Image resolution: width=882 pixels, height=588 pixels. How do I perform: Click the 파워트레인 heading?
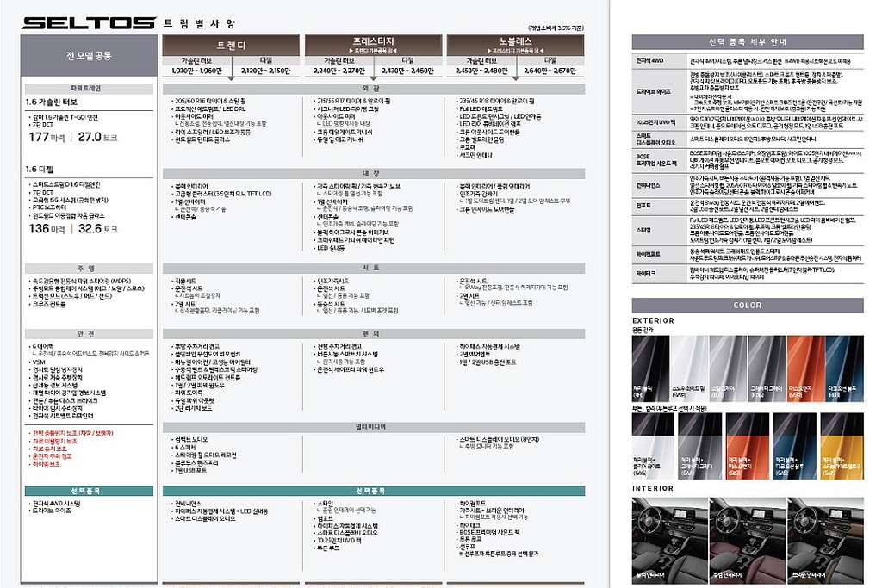(89, 89)
